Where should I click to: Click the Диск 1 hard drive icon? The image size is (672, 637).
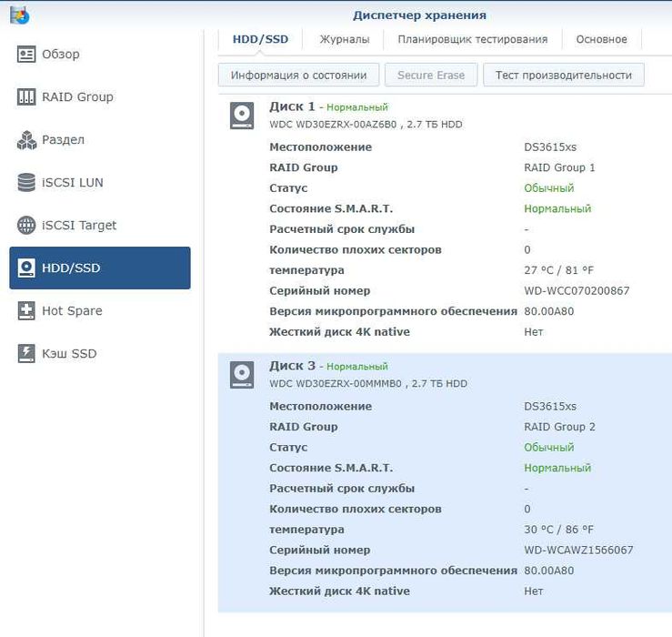click(242, 115)
